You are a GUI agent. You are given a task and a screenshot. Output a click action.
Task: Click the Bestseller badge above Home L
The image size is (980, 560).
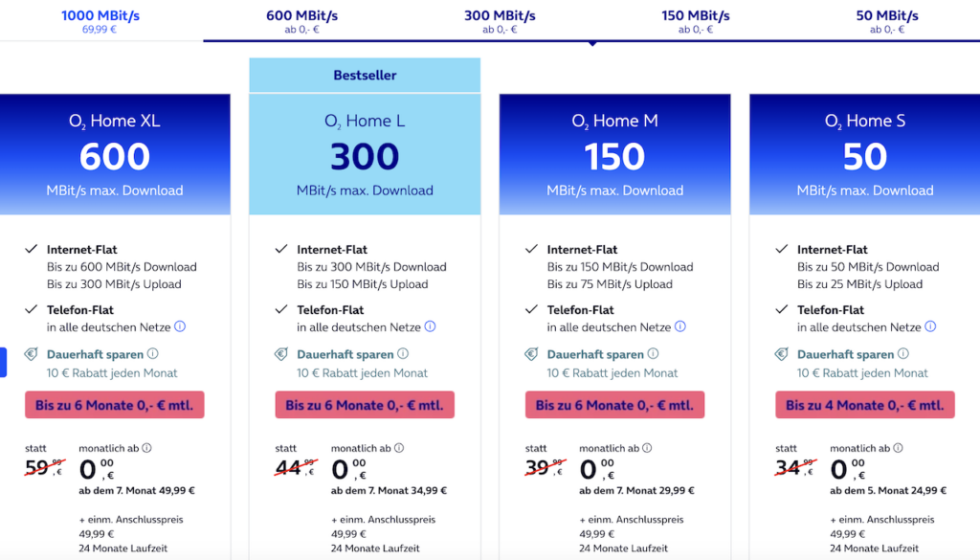pos(364,75)
